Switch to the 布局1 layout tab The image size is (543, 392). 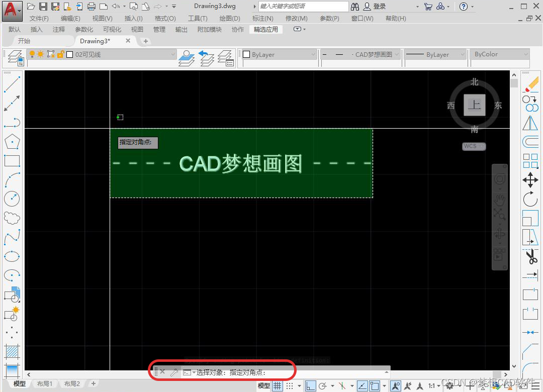(x=45, y=383)
